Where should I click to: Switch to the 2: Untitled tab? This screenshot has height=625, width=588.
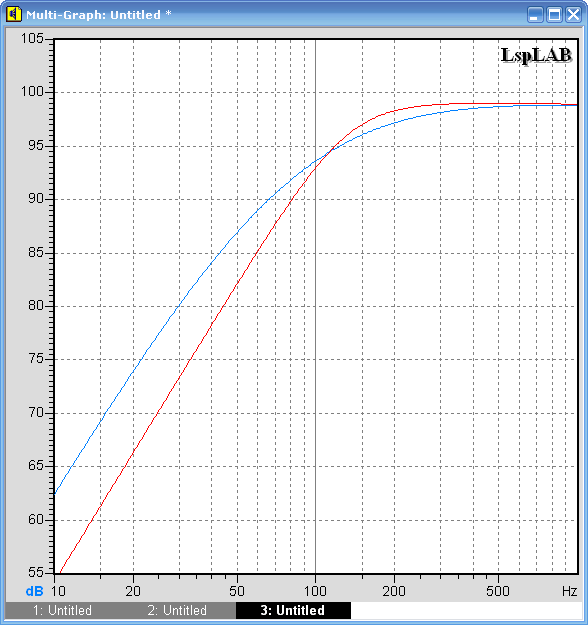coord(177,610)
